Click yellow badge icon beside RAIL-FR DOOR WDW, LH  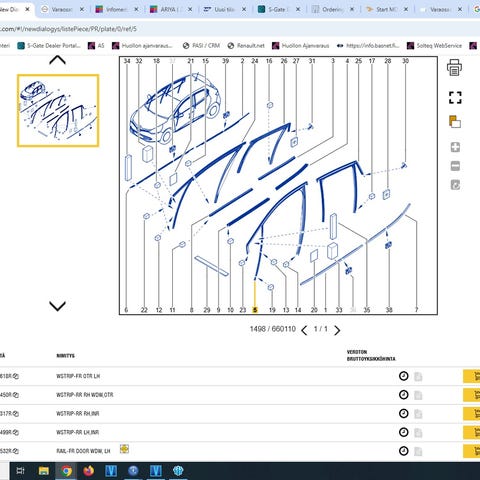point(124,449)
